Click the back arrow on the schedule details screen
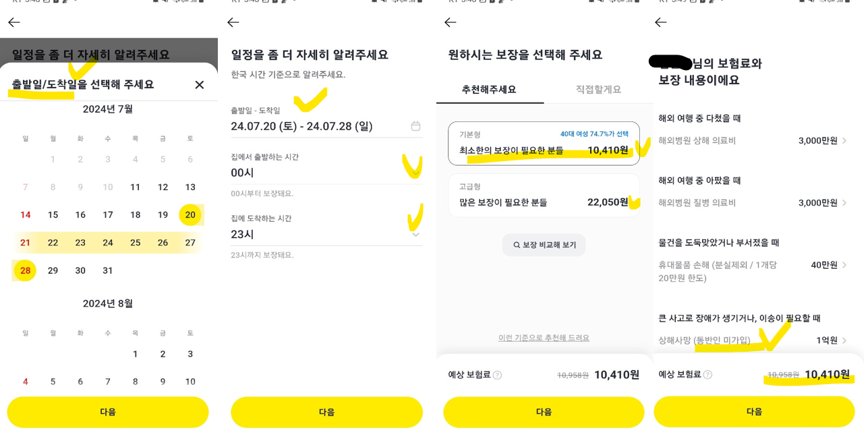The width and height of the screenshot is (868, 434). tap(233, 22)
